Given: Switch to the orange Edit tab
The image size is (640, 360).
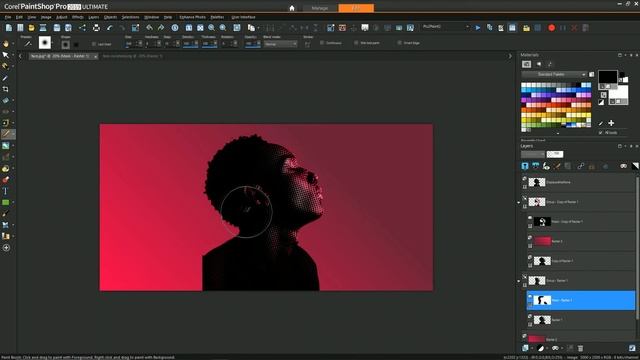Looking at the screenshot, I should point(356,8).
